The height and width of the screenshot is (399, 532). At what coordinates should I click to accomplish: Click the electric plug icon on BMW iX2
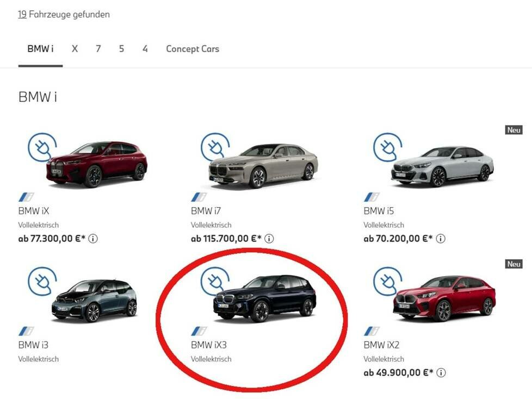point(387,282)
